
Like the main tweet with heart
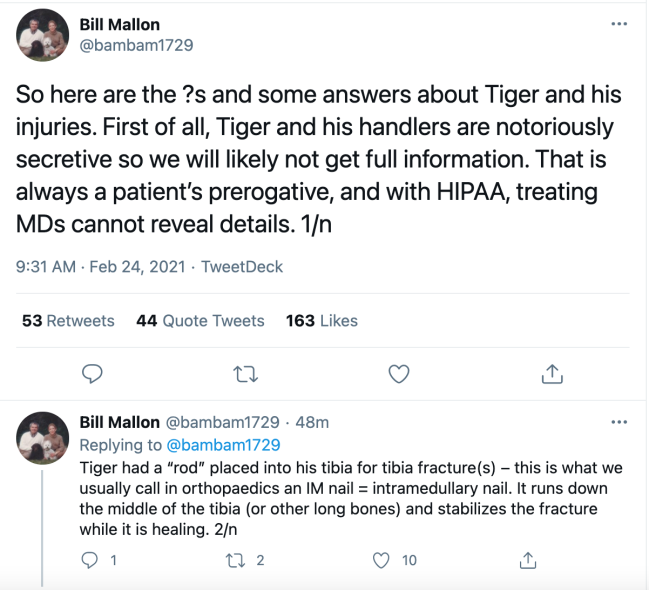[x=398, y=374]
